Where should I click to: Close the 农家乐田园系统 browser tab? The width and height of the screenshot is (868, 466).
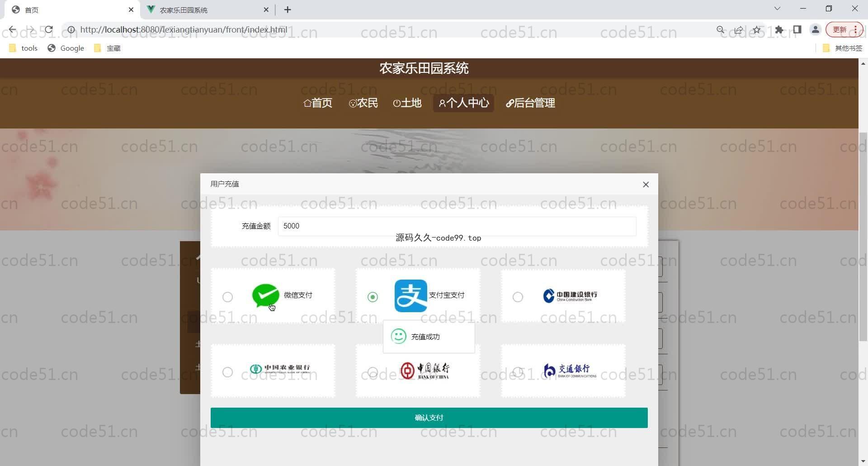pyautogui.click(x=266, y=10)
